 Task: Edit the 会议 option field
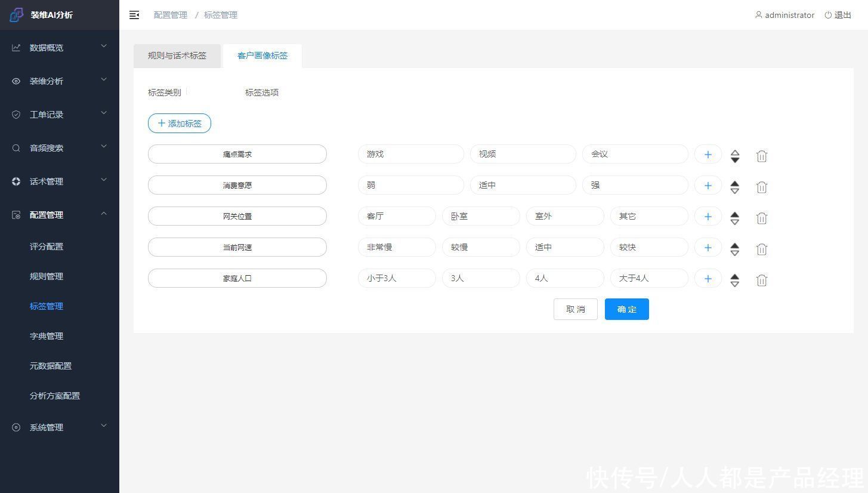(x=635, y=154)
